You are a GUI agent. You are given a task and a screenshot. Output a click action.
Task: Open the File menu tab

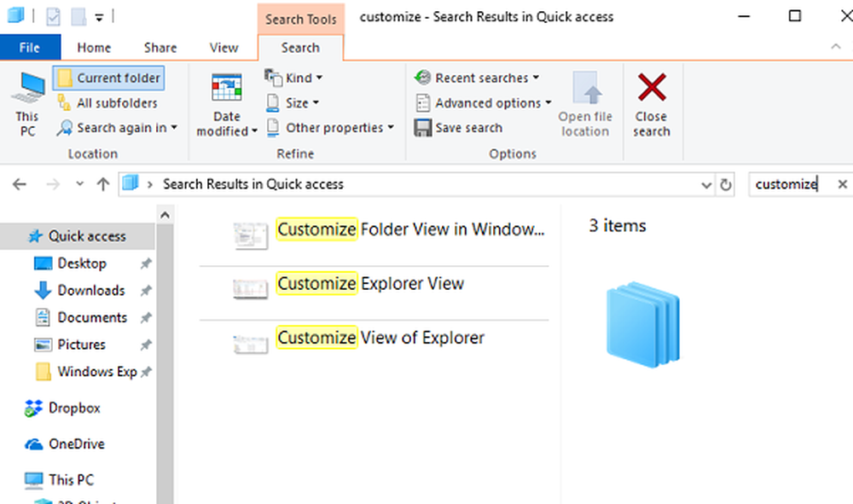point(29,49)
